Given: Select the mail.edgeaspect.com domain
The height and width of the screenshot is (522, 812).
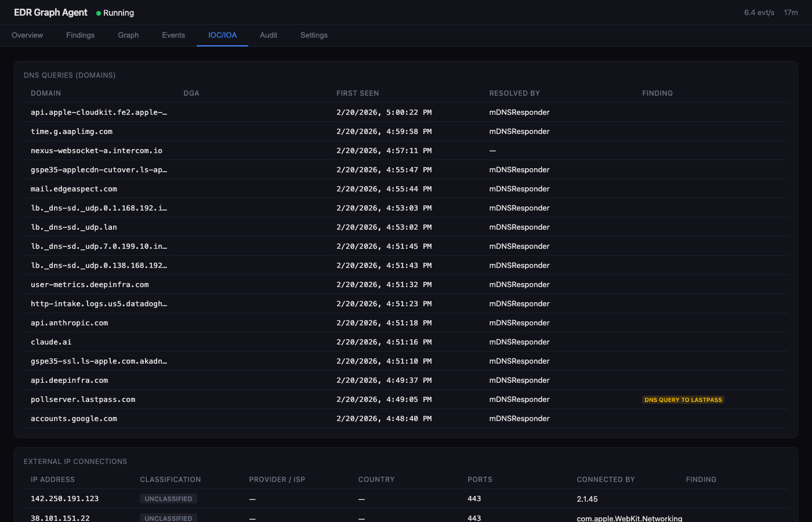Looking at the screenshot, I should 74,189.
